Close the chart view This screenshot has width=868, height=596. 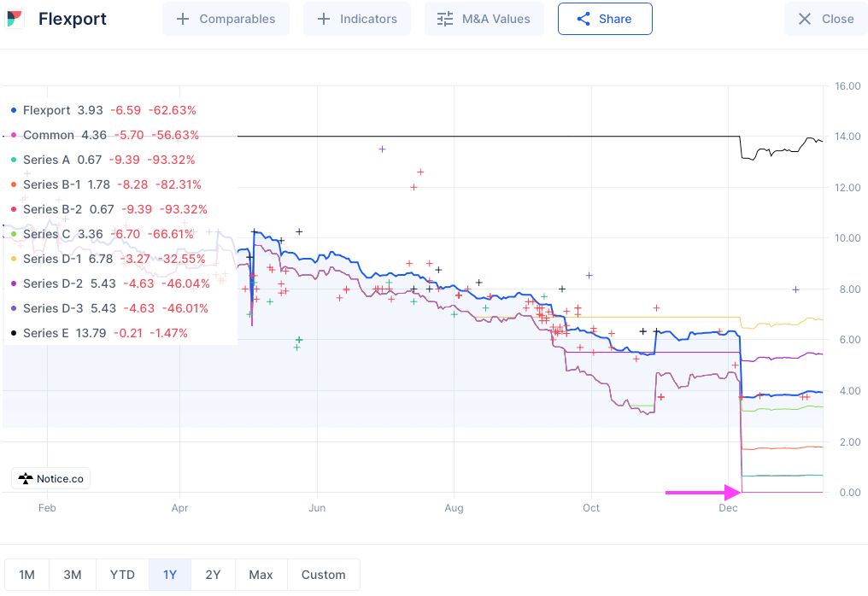point(826,19)
